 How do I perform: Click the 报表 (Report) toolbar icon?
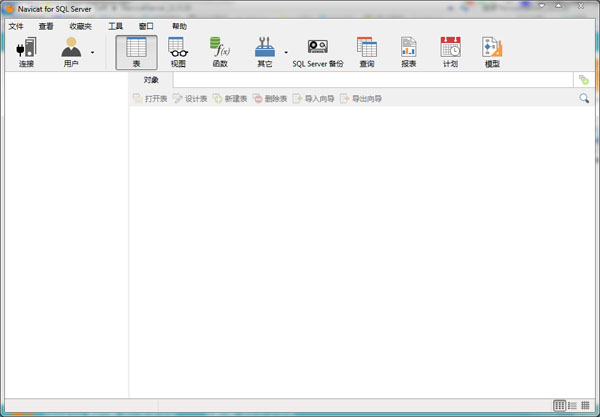[x=409, y=52]
